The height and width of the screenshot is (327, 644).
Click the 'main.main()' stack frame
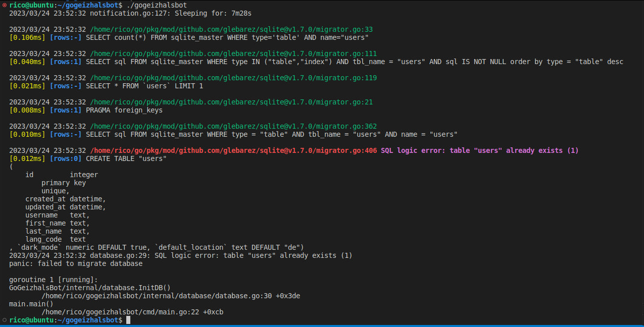click(x=31, y=304)
